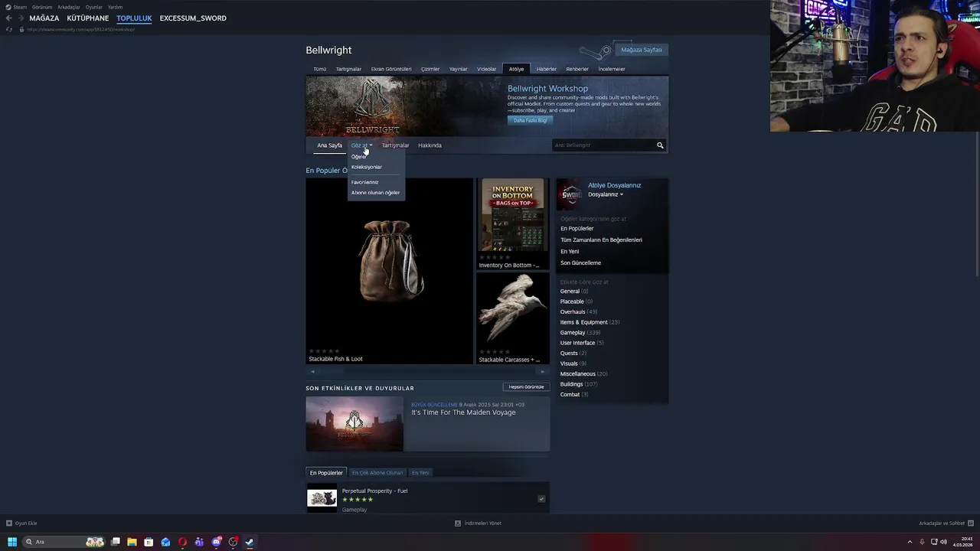Image resolution: width=980 pixels, height=551 pixels.
Task: Switch to the İncelemeler tab
Action: (612, 69)
